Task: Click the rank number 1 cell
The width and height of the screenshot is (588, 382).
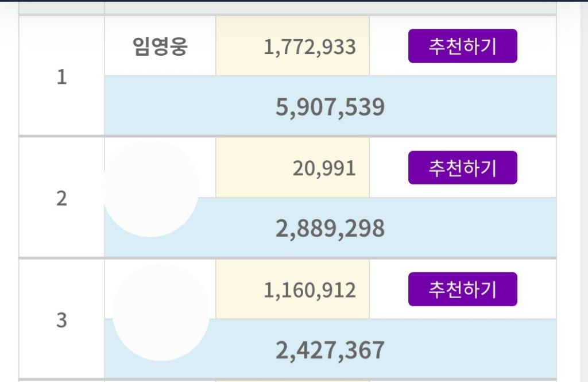Action: [61, 76]
